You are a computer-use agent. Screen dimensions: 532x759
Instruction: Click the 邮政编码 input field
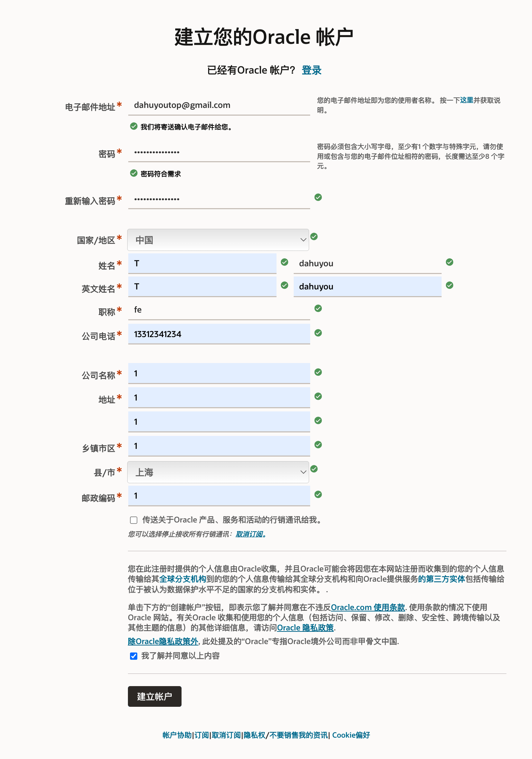(x=219, y=496)
